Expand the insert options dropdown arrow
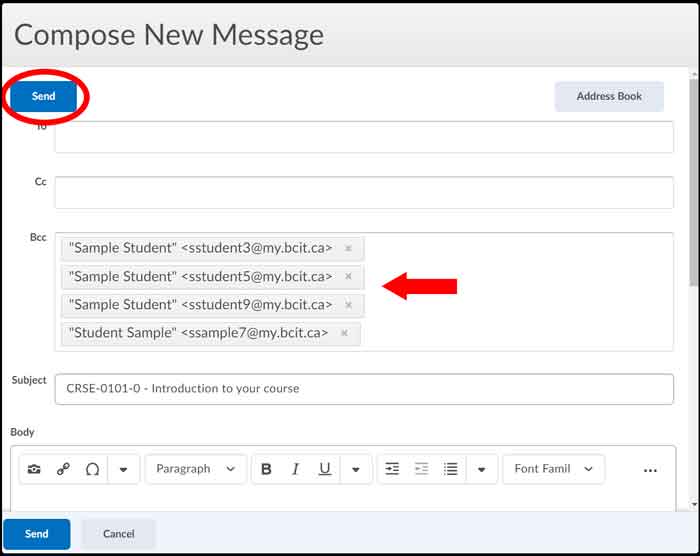 pyautogui.click(x=123, y=469)
